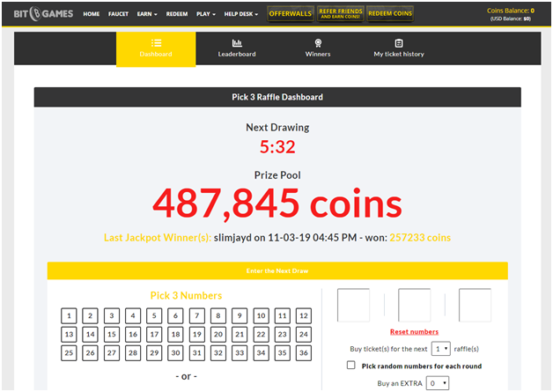Click the 257233 coins winner amount
This screenshot has width=553, height=392.
(420, 238)
